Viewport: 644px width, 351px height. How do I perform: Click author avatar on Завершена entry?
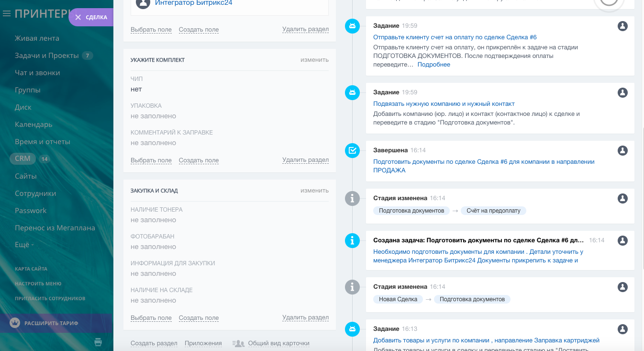(x=622, y=150)
